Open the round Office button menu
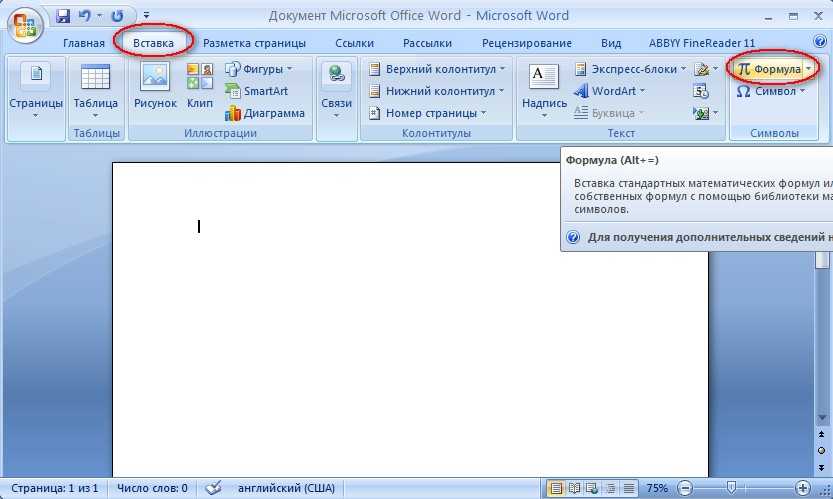833x499 pixels. click(24, 25)
